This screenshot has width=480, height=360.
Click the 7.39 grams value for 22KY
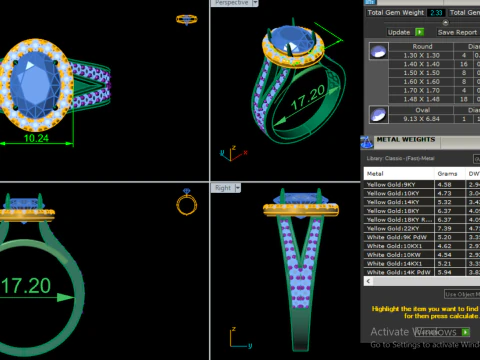tap(445, 228)
